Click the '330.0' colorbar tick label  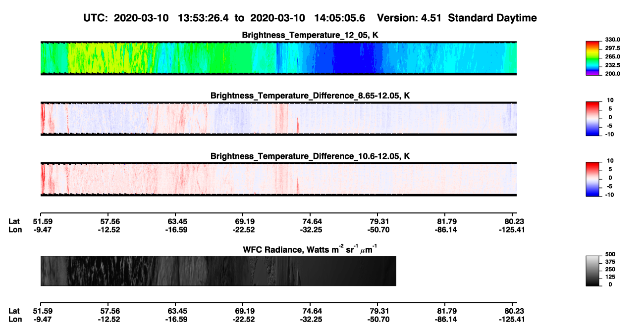614,40
